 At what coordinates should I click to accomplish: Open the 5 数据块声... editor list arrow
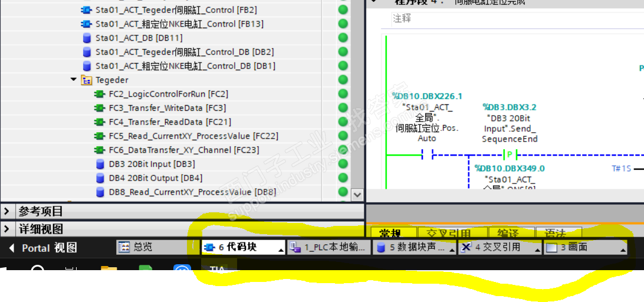452,250
